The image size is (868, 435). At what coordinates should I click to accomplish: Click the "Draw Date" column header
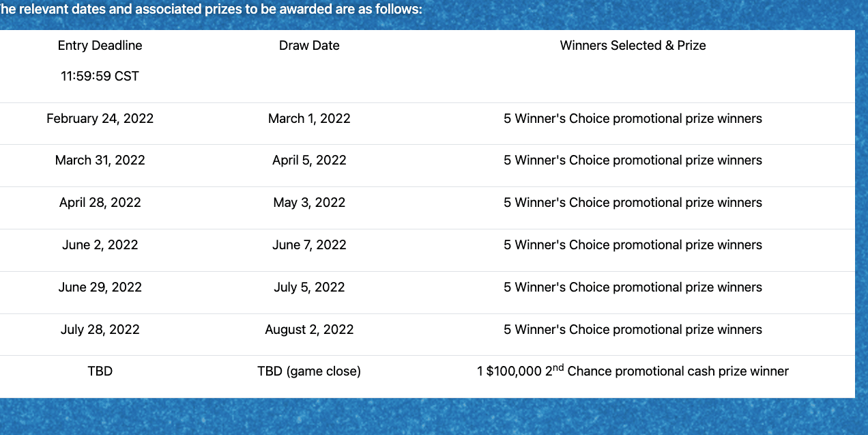[309, 46]
